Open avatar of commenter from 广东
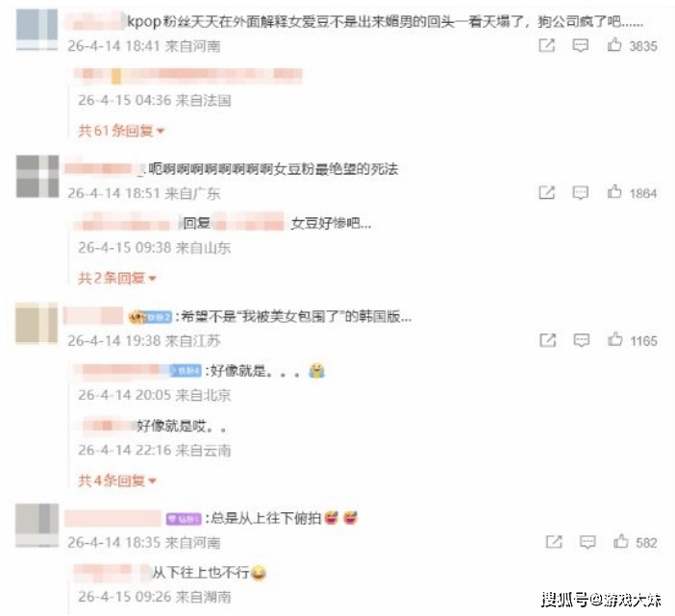The width and height of the screenshot is (675, 616). (37, 177)
